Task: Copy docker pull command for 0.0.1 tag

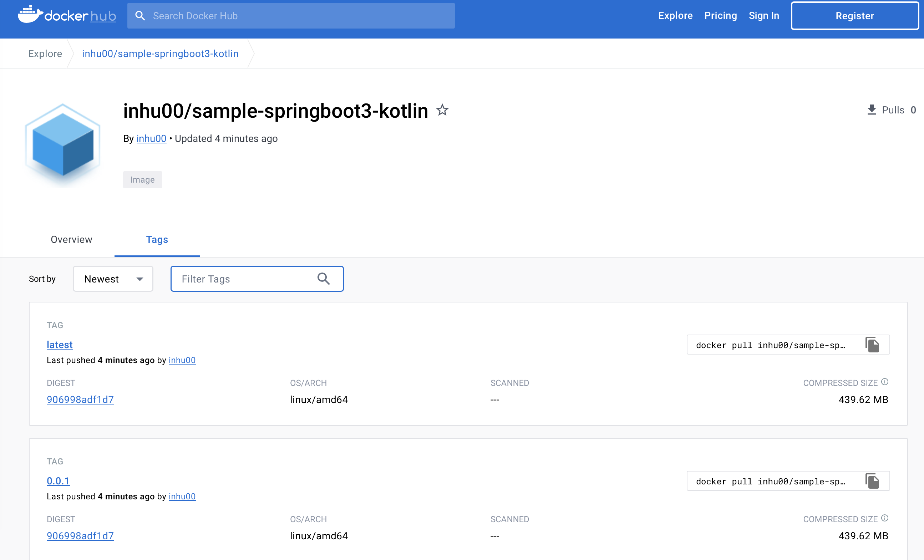Action: [x=872, y=481]
